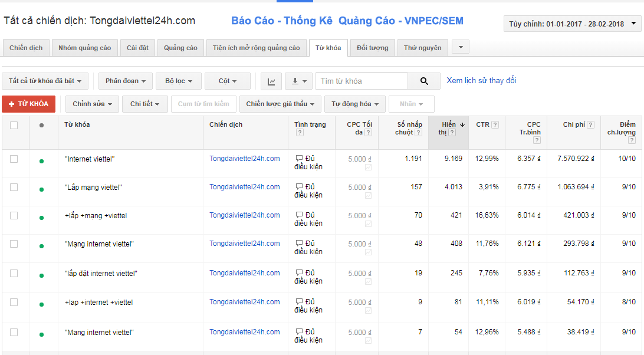Open the Cột columns dropdown
The width and height of the screenshot is (644, 355).
point(228,81)
